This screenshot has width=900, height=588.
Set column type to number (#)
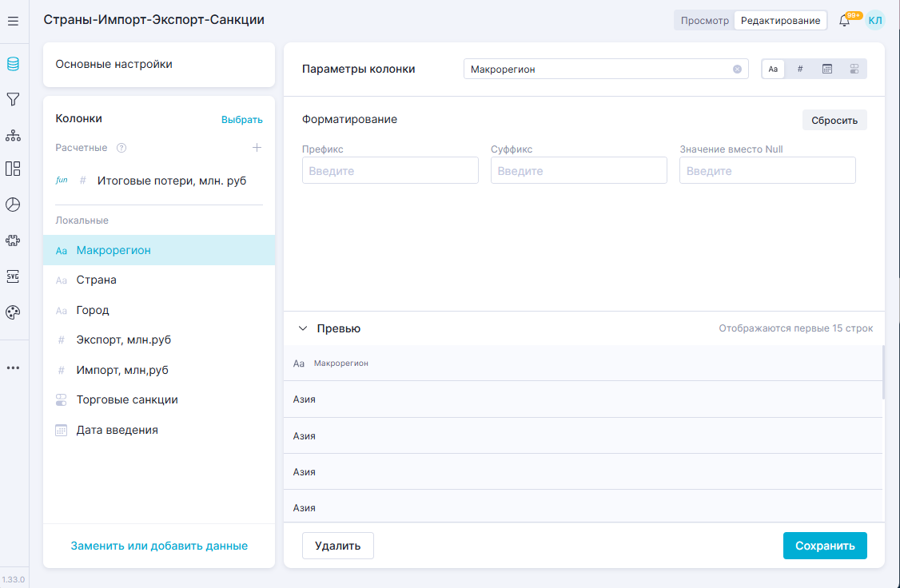point(800,70)
